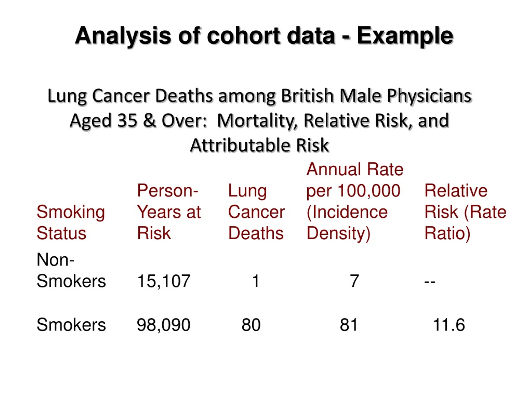This screenshot has height=399, width=532.
Task: Select the person-years value 98,090
Action: point(164,325)
